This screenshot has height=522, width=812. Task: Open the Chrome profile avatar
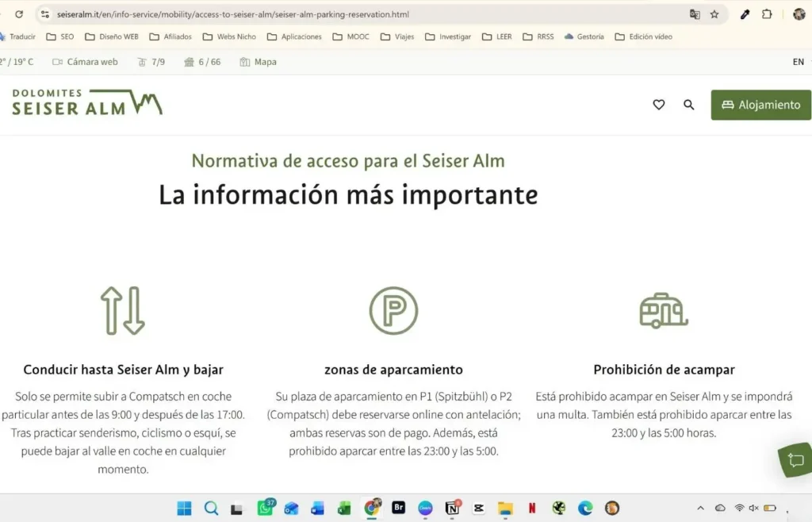[x=799, y=14]
